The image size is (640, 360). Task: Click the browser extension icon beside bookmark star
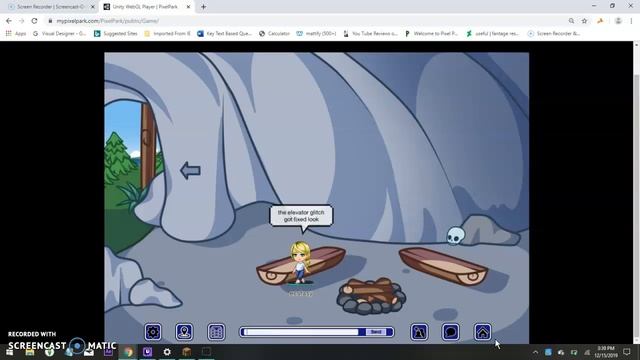(600, 21)
